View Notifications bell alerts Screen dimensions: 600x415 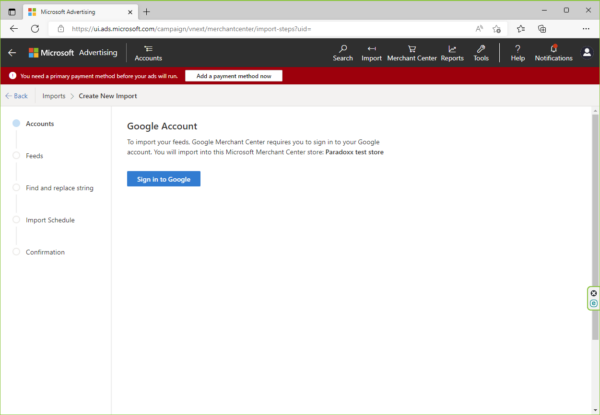click(x=553, y=52)
